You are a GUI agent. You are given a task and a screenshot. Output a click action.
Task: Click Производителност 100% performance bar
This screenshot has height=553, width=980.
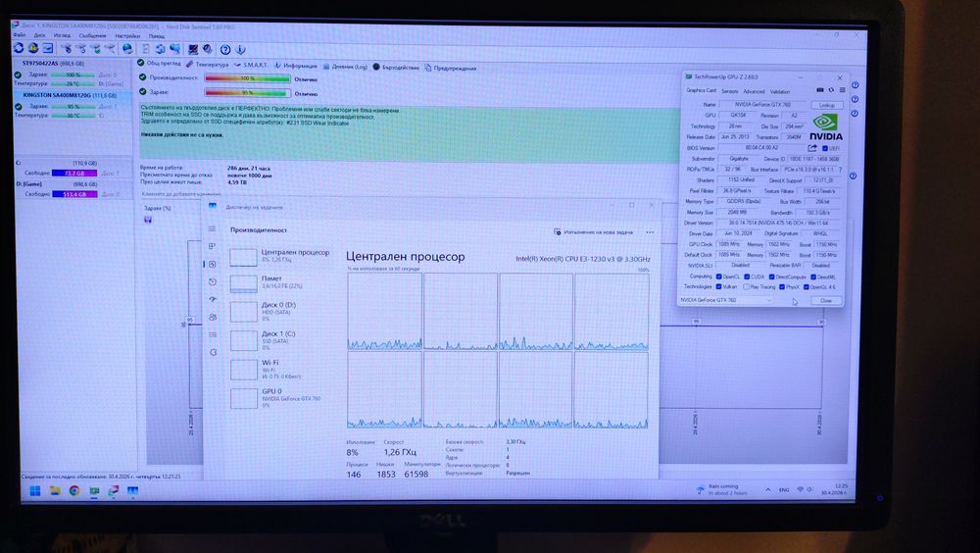point(248,78)
